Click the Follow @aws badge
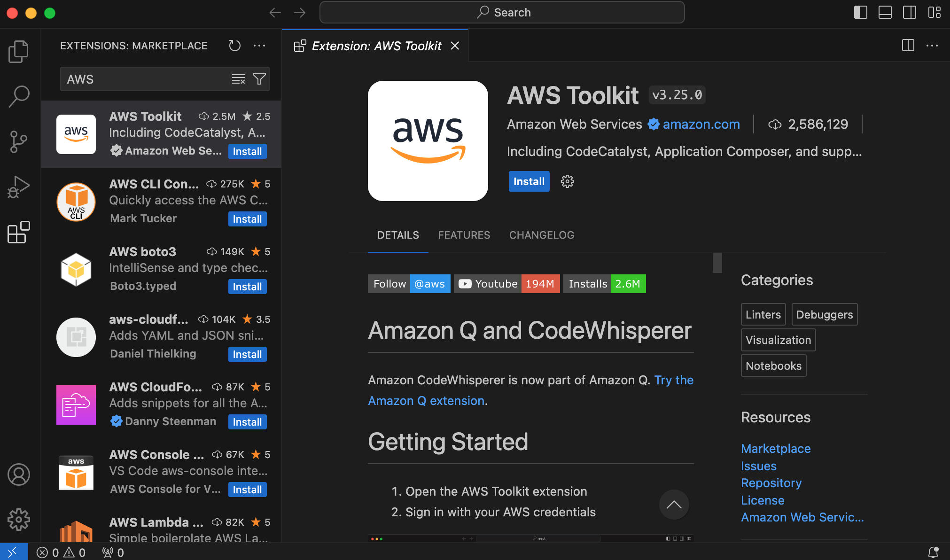Screen dimensions: 950x560 coord(409,284)
